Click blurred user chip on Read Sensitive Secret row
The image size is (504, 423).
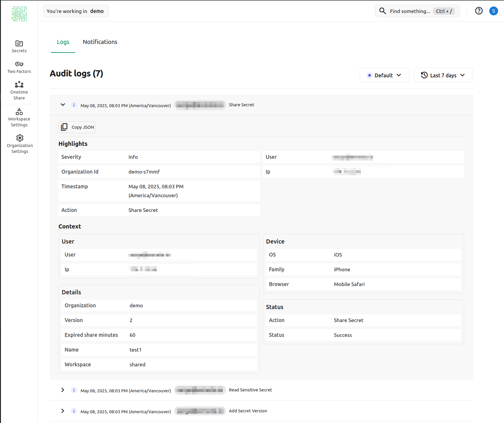pos(200,390)
